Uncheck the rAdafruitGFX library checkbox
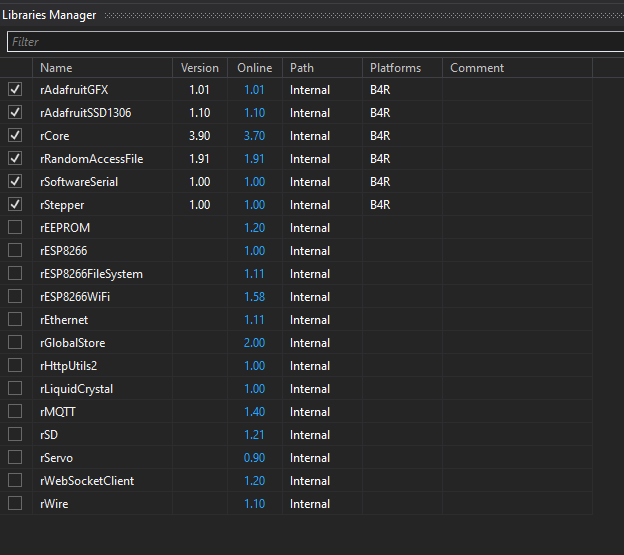This screenshot has width=624, height=555. (x=15, y=90)
